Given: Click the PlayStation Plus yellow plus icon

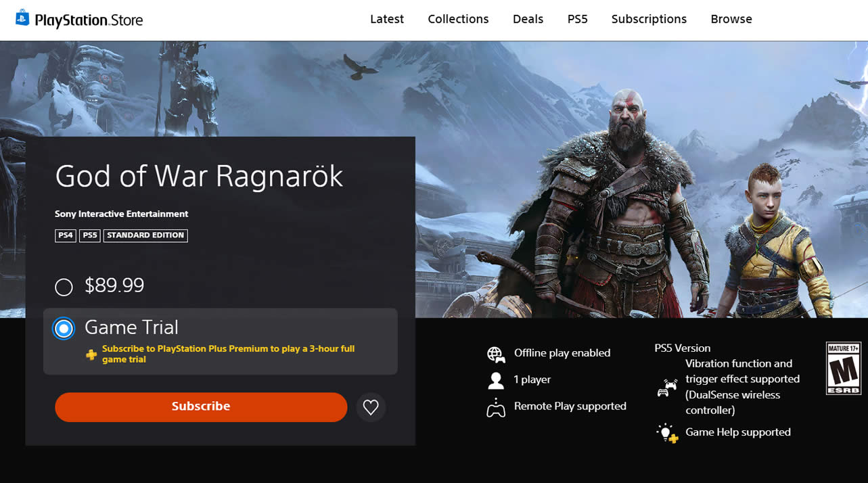Looking at the screenshot, I should (x=91, y=354).
